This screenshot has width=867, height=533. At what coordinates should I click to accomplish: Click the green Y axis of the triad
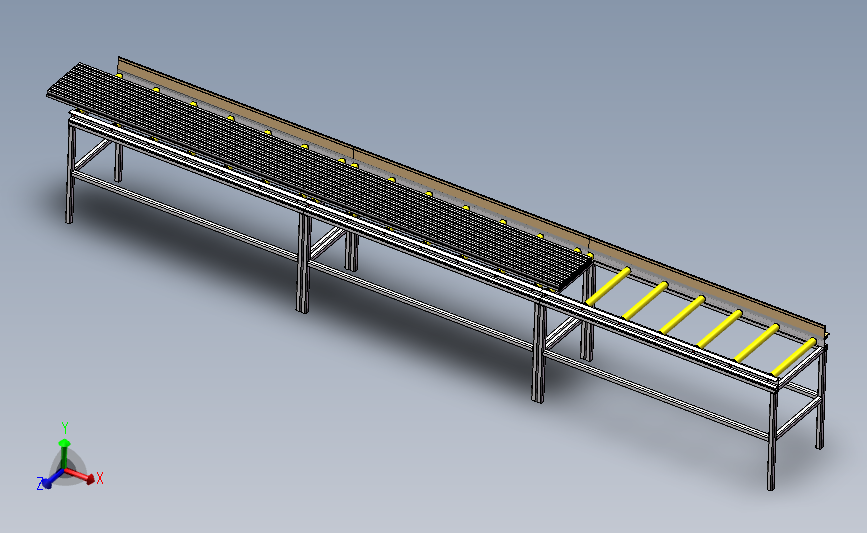pyautogui.click(x=64, y=453)
